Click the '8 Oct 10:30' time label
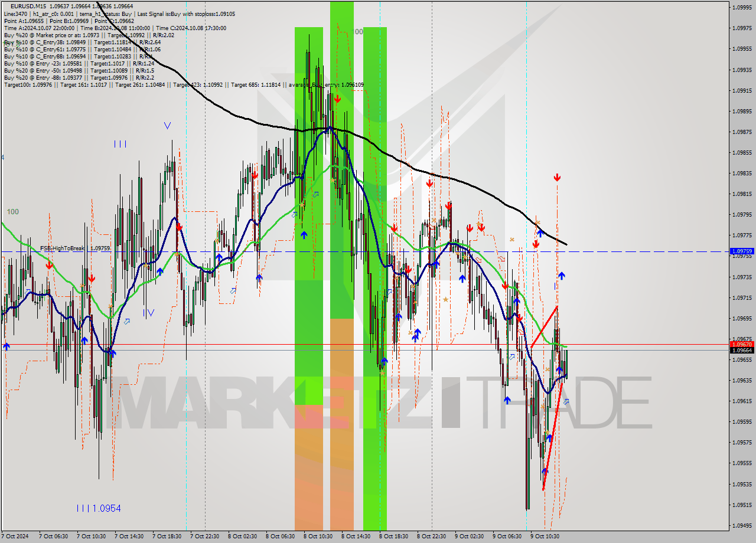 (318, 537)
